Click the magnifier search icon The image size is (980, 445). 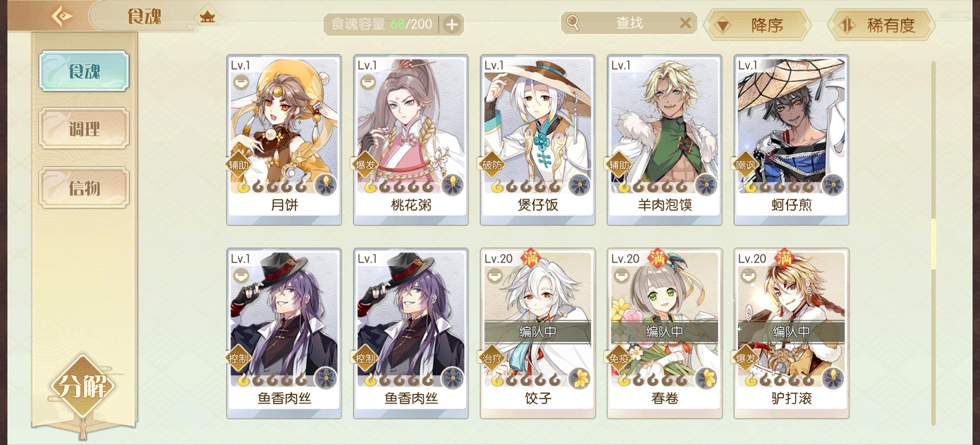pyautogui.click(x=573, y=23)
